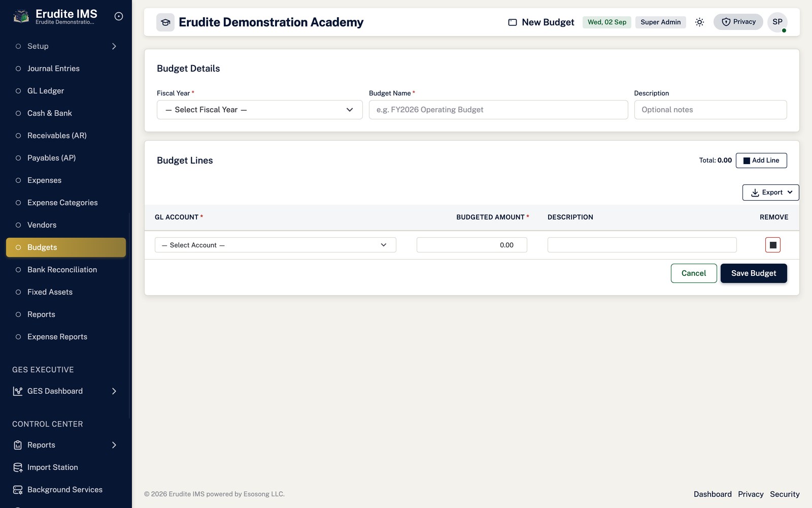Open the Export dropdown
The image size is (812, 508).
point(770,193)
